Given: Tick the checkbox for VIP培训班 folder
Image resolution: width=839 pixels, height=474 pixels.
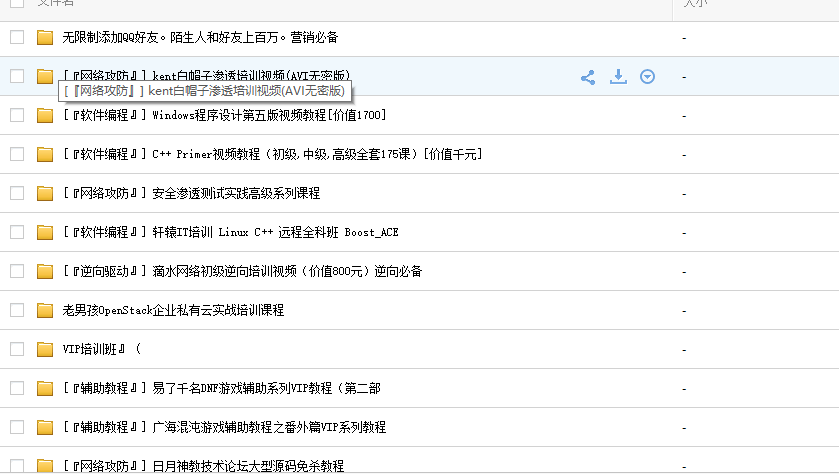Looking at the screenshot, I should point(17,349).
